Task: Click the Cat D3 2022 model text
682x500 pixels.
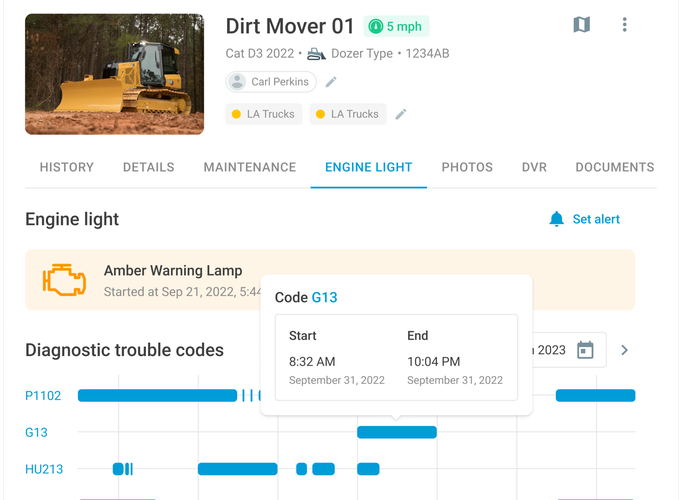Action: coord(260,54)
